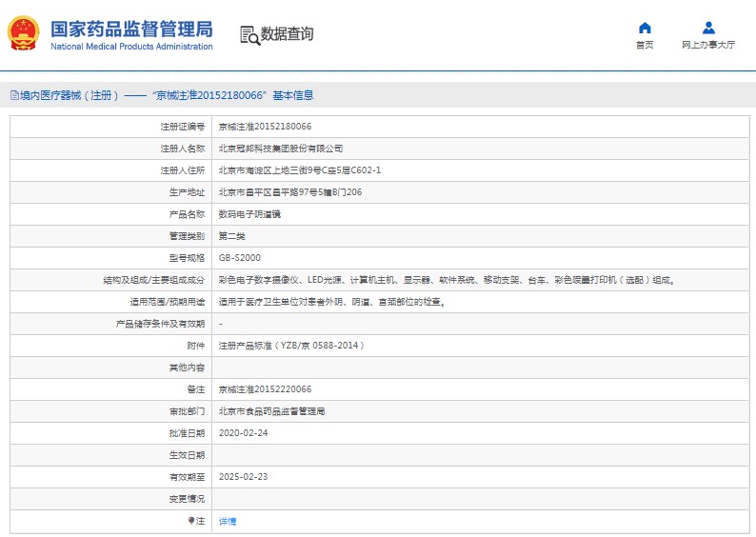The image size is (756, 537).
Task: Click the 数据查询 magnifier document icon
Action: [x=249, y=35]
